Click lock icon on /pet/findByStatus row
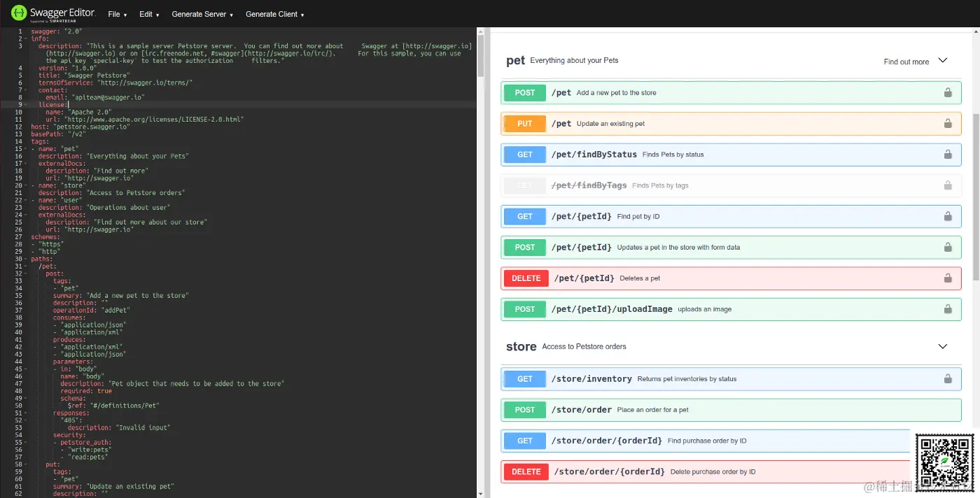 pyautogui.click(x=948, y=155)
